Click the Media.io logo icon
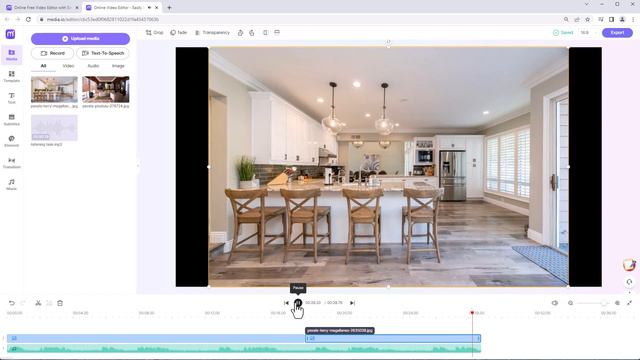 (11, 34)
